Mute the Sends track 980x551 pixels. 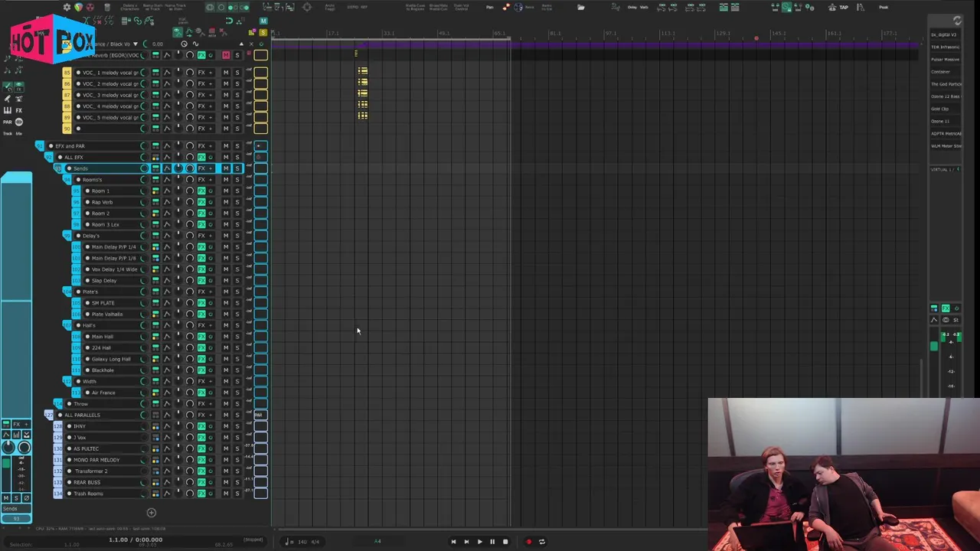(x=226, y=168)
